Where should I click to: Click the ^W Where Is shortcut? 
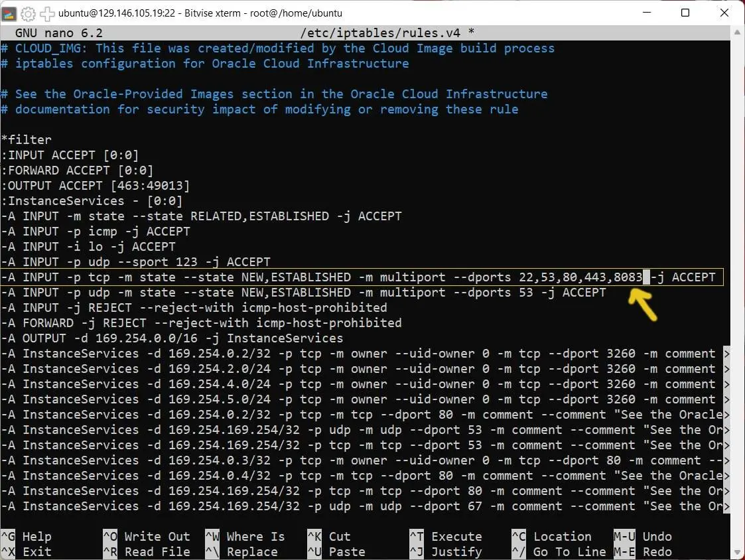click(x=245, y=536)
